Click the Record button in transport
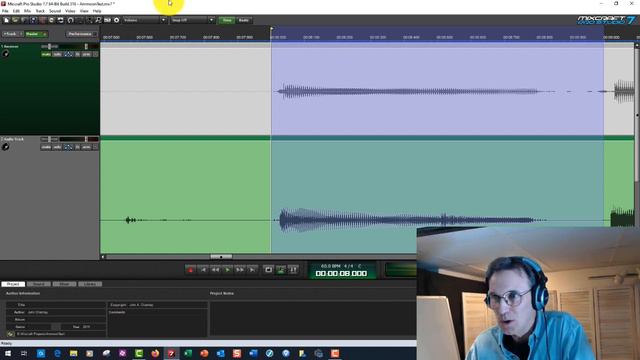The width and height of the screenshot is (640, 360). pyautogui.click(x=191, y=269)
